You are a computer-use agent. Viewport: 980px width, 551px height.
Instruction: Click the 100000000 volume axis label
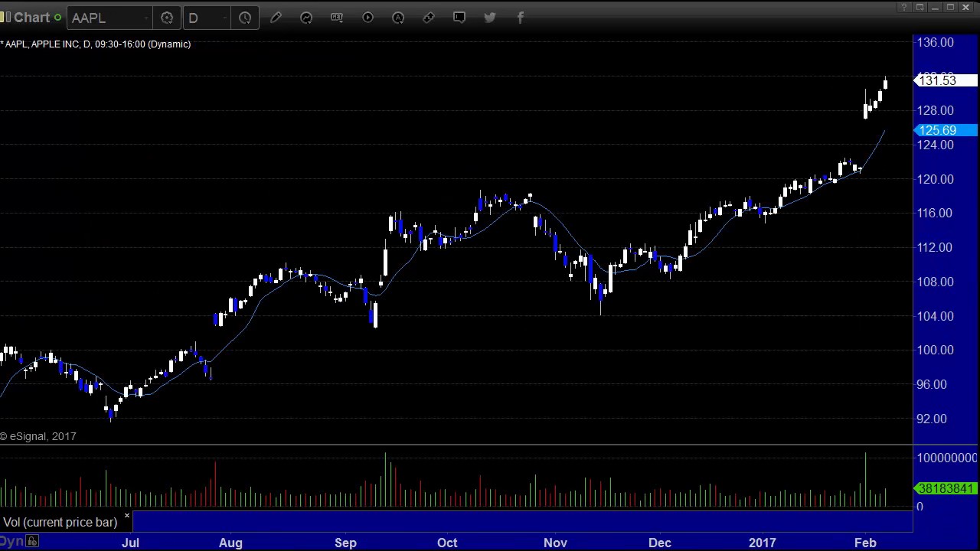pyautogui.click(x=947, y=458)
